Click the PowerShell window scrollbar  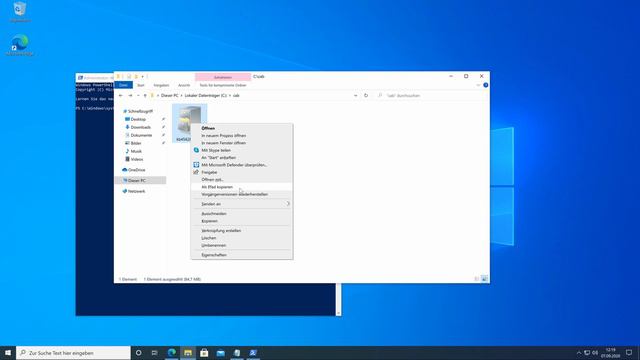click(338, 300)
